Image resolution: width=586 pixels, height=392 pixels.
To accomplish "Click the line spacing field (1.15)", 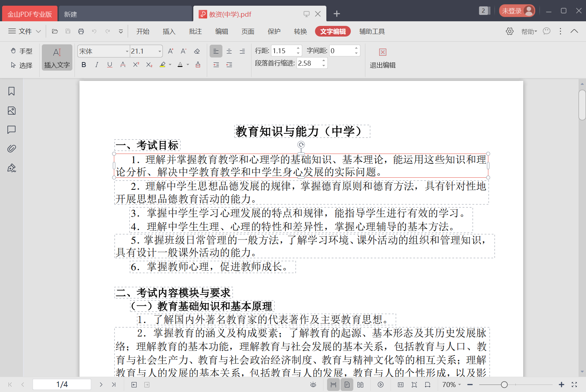I will (x=283, y=51).
